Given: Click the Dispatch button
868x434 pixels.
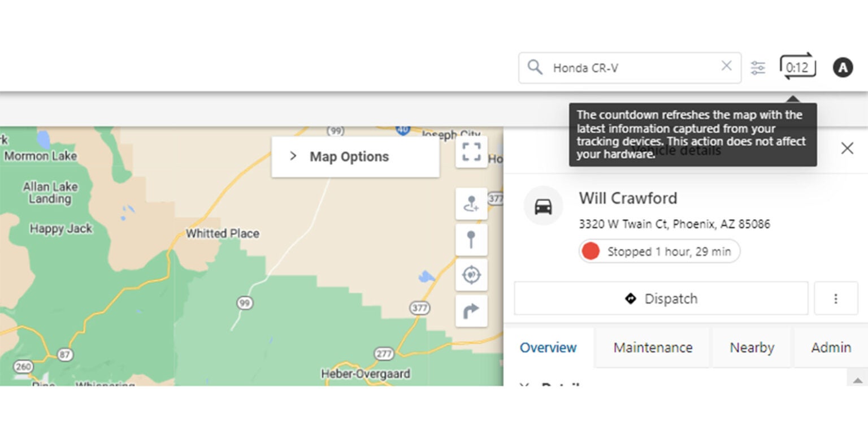Looking at the screenshot, I should (660, 298).
